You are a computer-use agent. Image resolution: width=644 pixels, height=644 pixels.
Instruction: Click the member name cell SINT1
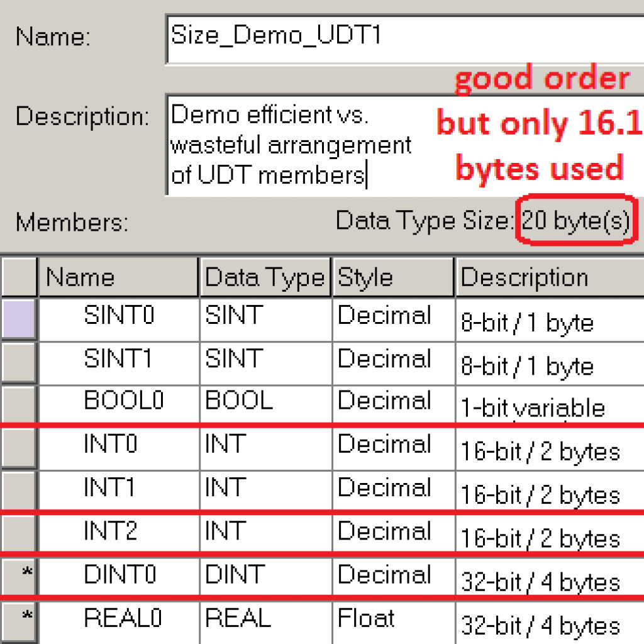pos(119,363)
